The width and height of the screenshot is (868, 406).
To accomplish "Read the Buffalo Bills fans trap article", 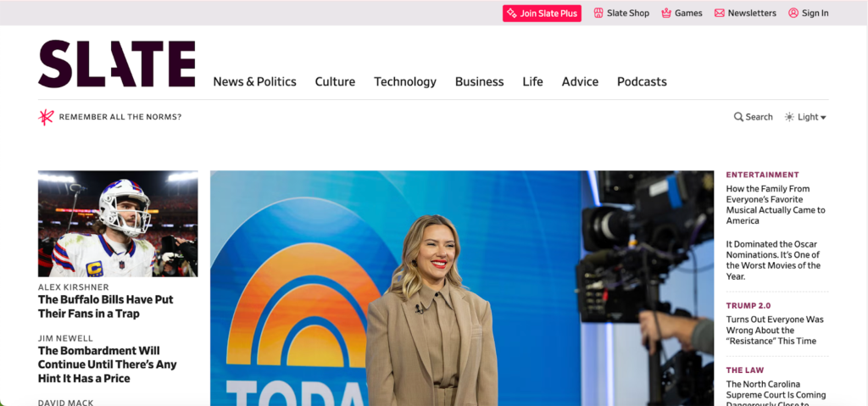I will 106,306.
